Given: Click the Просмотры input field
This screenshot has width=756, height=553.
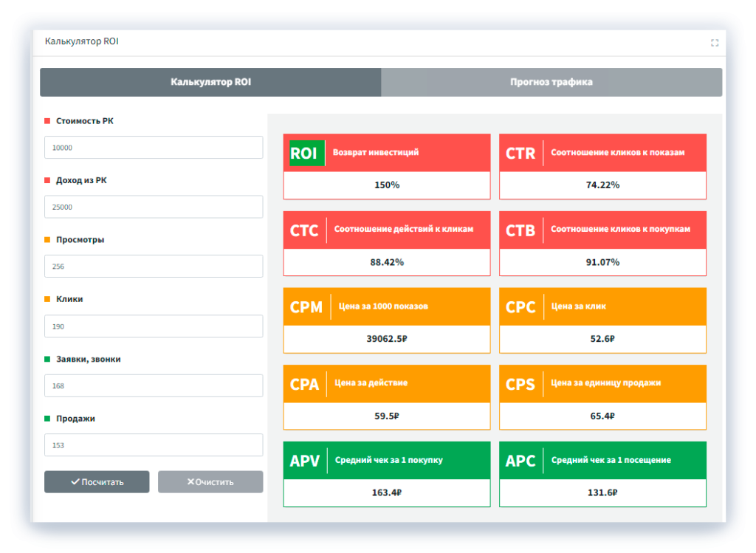Looking at the screenshot, I should 154,267.
